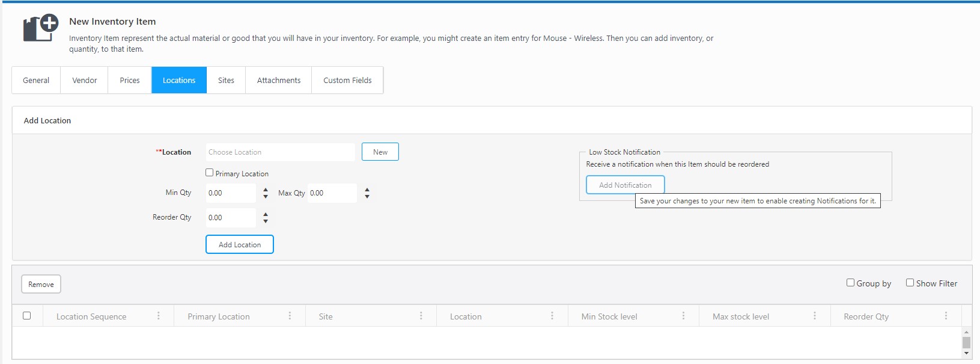Switch to the Vendor tab
980x364 pixels.
pyautogui.click(x=84, y=80)
